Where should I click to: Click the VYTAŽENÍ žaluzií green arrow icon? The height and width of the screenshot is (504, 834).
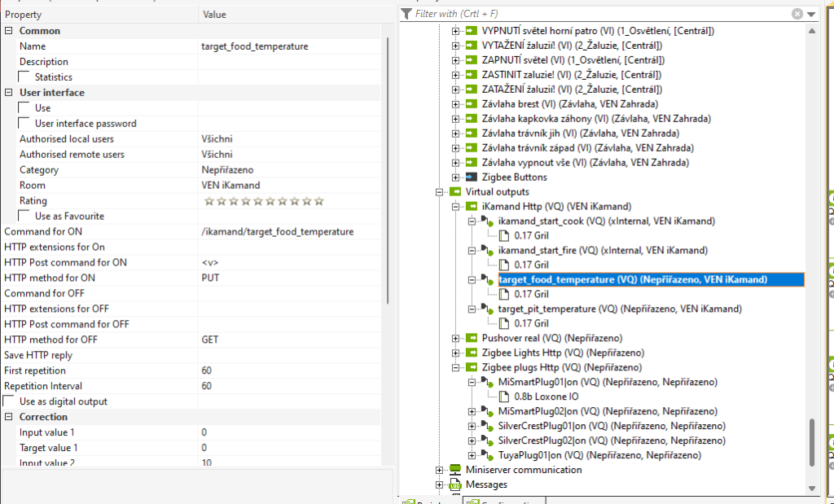pyautogui.click(x=472, y=46)
